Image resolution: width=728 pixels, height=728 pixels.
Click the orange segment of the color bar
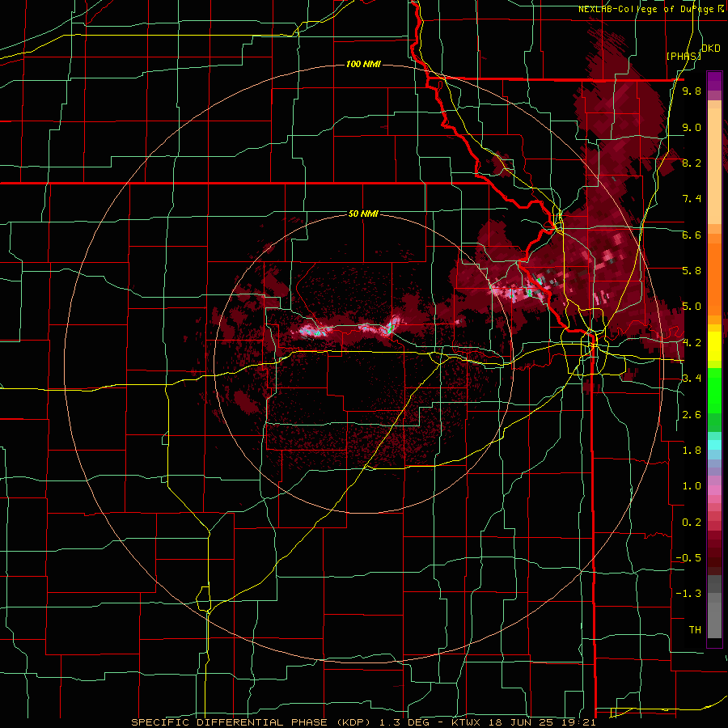[714, 274]
